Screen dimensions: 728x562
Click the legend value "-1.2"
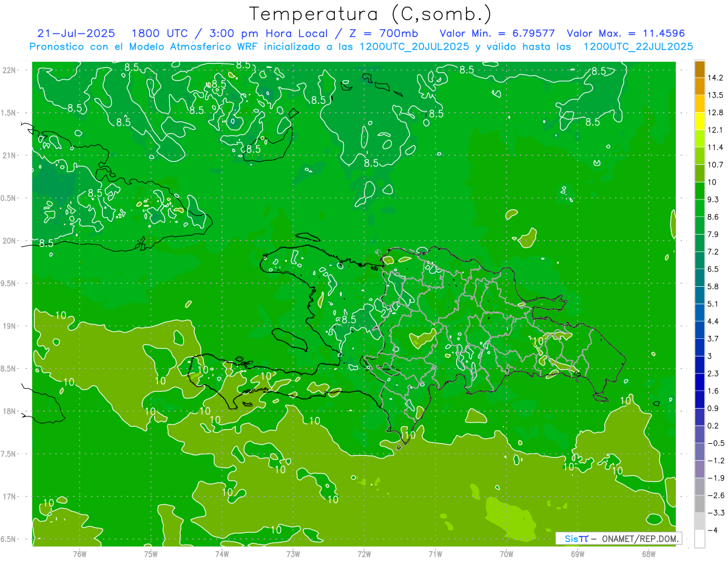[715, 461]
